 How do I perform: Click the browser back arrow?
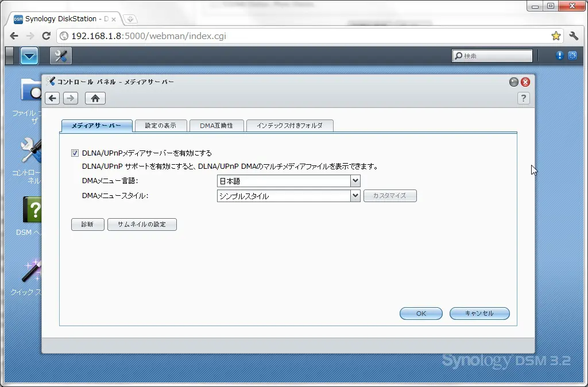tap(14, 36)
